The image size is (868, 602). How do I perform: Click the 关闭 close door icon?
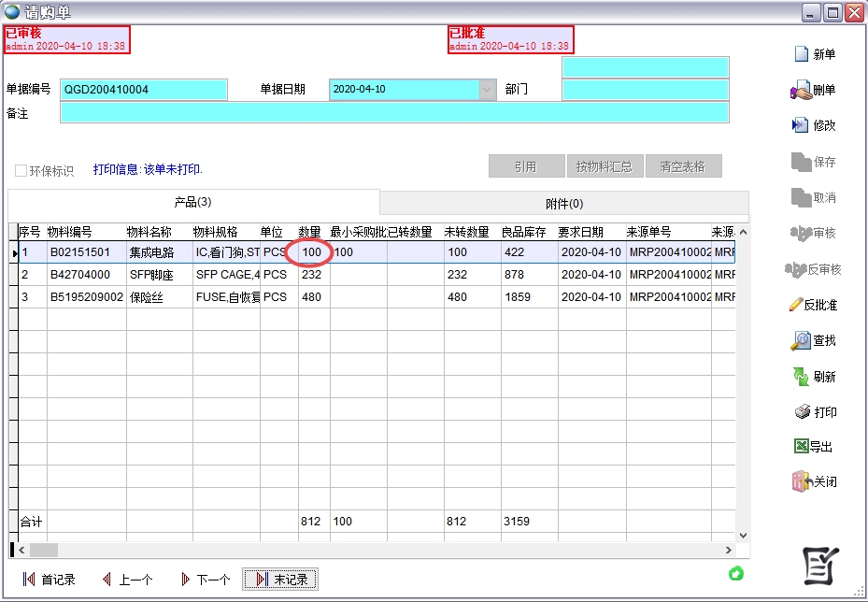tap(801, 482)
